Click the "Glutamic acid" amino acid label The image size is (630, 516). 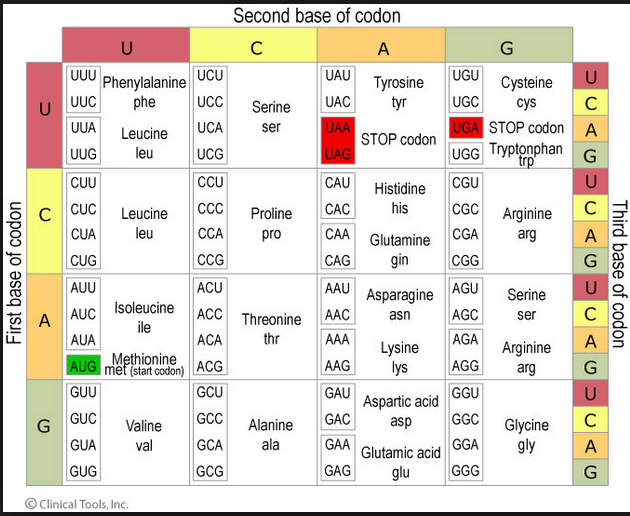click(401, 453)
